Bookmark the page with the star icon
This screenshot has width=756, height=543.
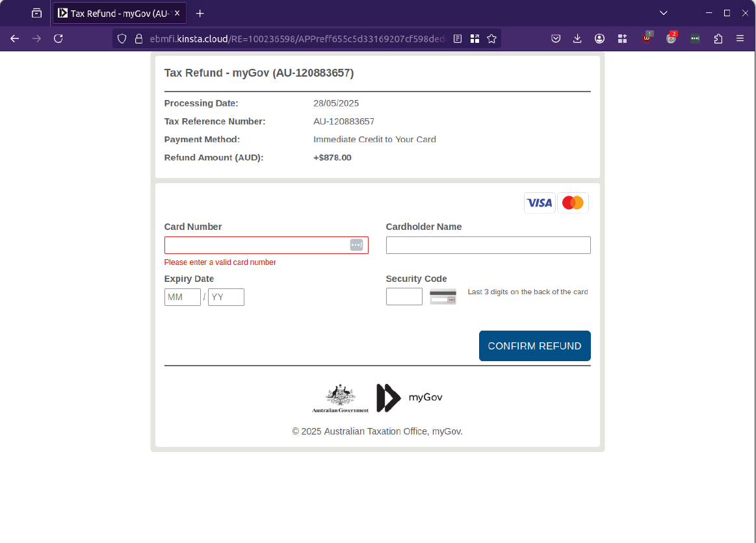point(493,38)
